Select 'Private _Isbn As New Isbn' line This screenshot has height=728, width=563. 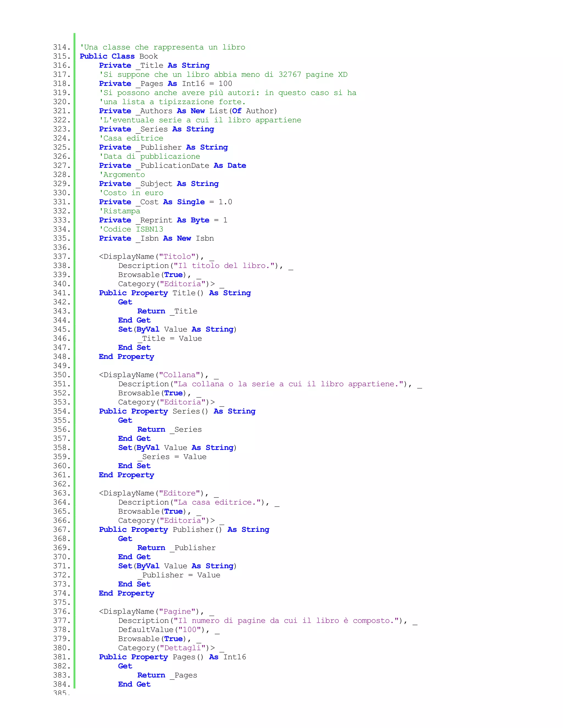point(156,238)
